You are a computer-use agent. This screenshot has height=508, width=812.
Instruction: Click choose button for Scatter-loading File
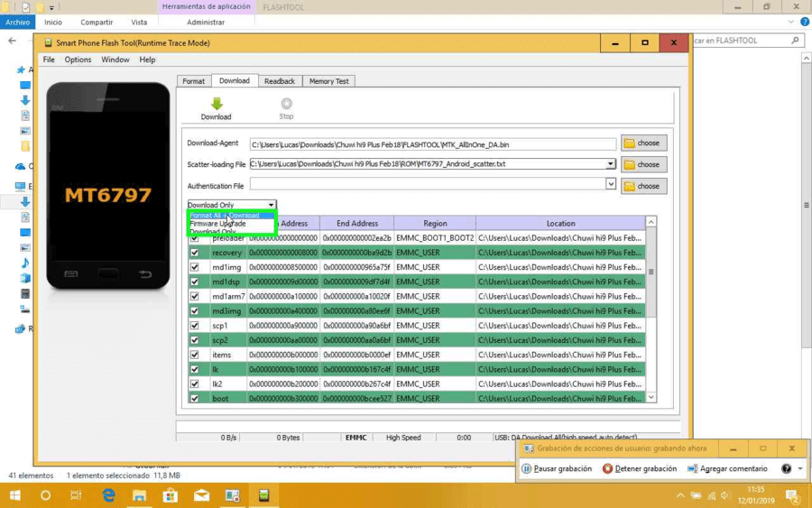coord(643,164)
